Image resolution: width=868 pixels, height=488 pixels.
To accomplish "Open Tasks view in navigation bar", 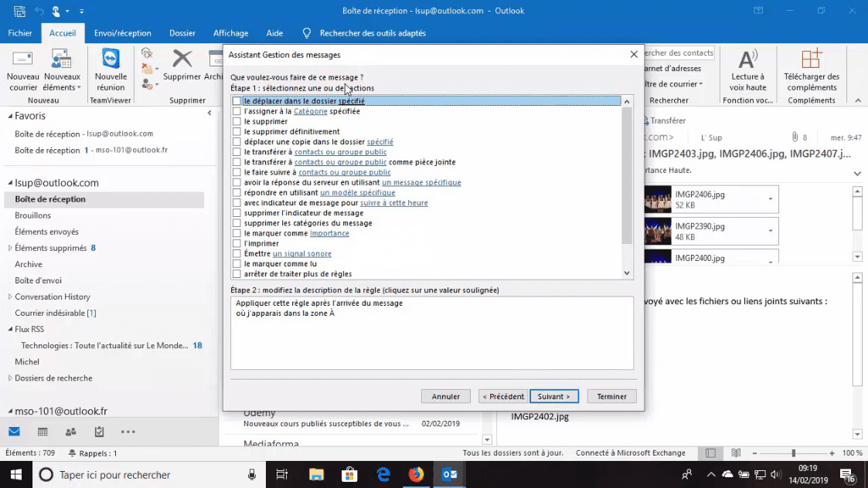I will pyautogui.click(x=99, y=432).
